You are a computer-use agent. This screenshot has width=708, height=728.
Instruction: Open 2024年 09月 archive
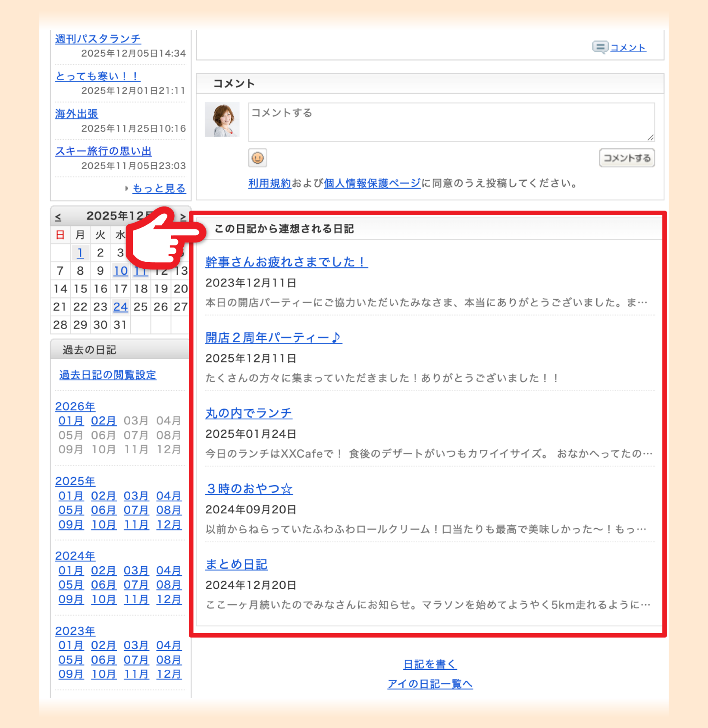(x=71, y=599)
